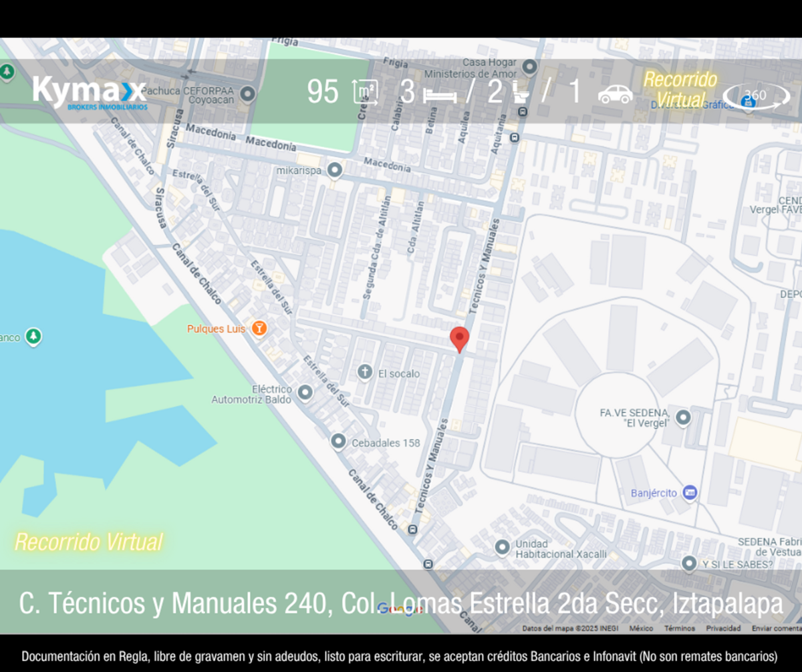Screen dimensions: 802x672
Task: Select the El socalo church marker
Action: (364, 372)
